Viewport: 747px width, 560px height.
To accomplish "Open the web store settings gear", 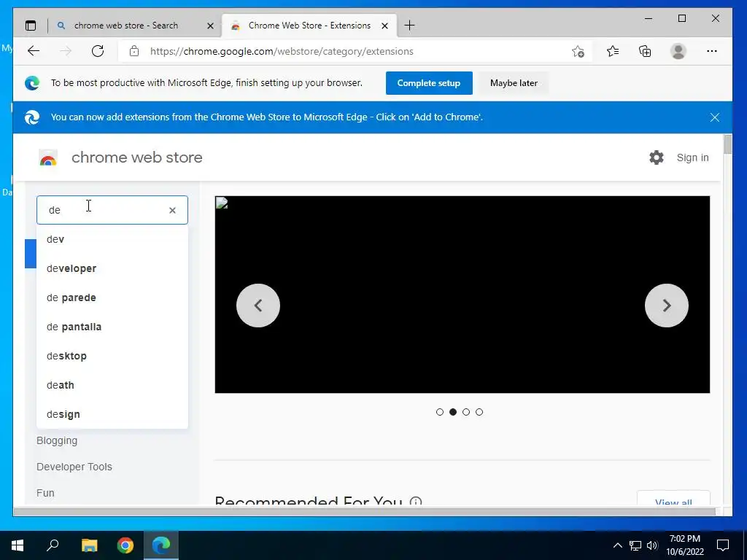I will [x=657, y=157].
